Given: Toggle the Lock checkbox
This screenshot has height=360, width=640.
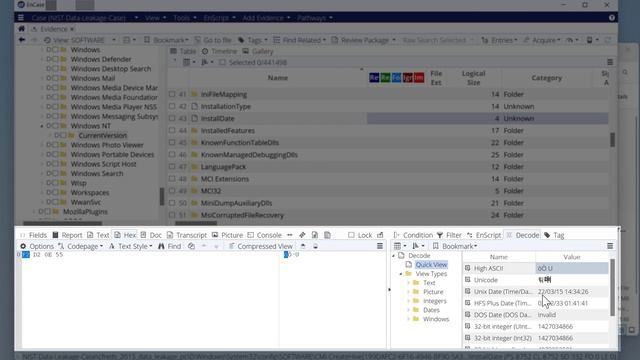Looking at the screenshot, I should 351,235.
